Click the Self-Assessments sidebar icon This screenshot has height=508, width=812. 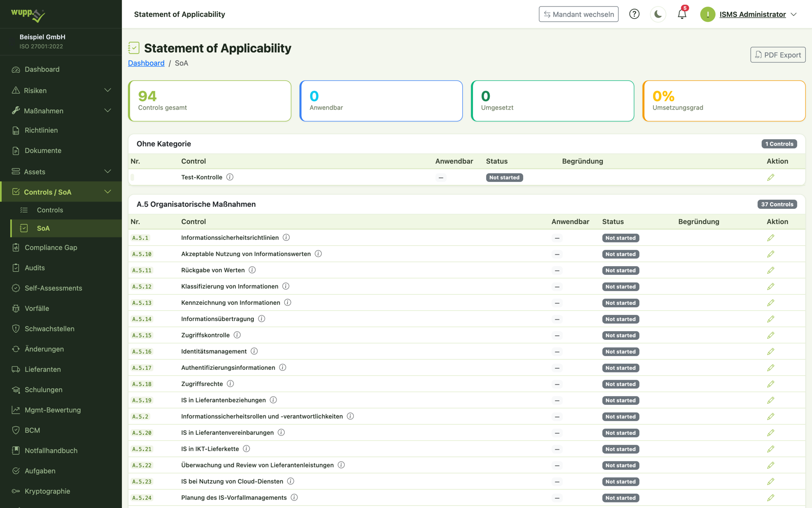click(x=16, y=289)
